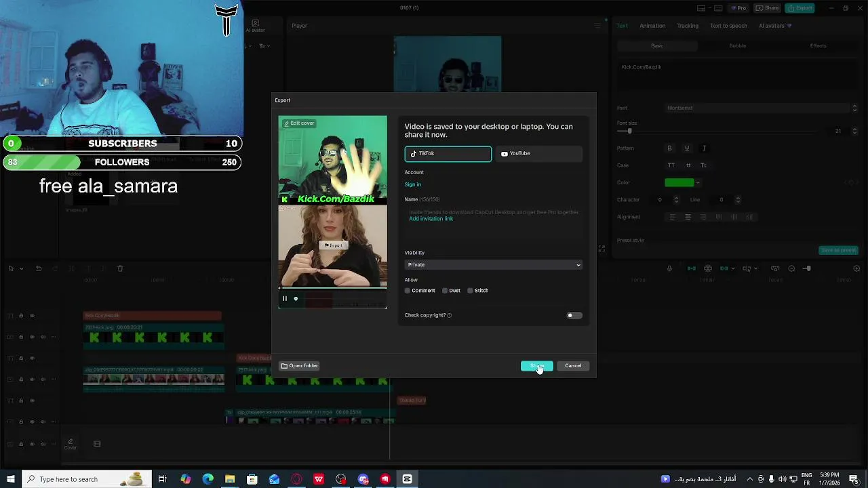Open Opera browser from the taskbar
The height and width of the screenshot is (488, 868).
[296, 479]
